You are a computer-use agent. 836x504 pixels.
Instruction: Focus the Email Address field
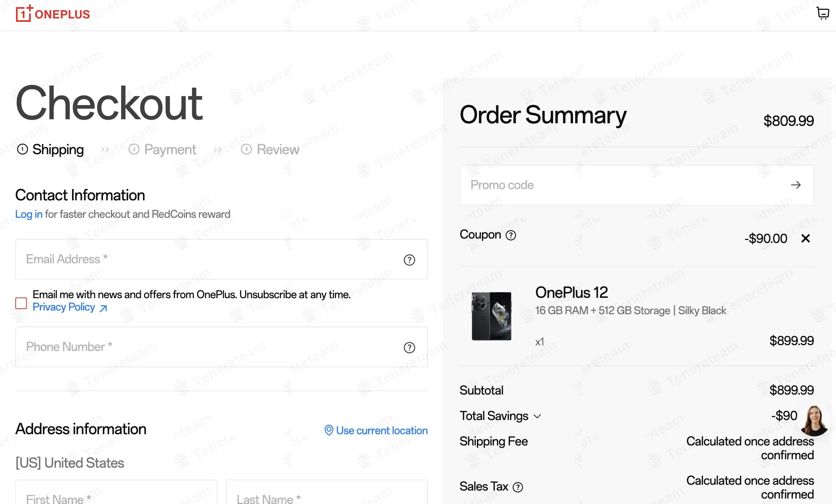click(x=207, y=259)
